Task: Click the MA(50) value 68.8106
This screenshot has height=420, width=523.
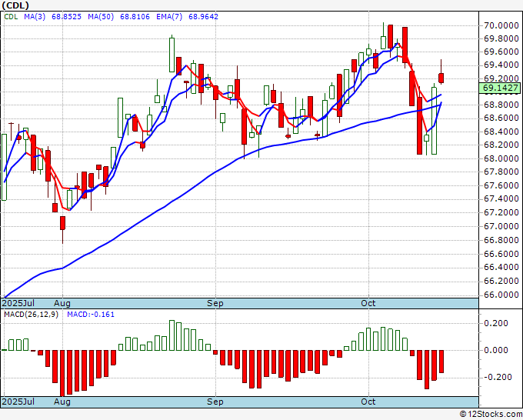Action: [135, 16]
